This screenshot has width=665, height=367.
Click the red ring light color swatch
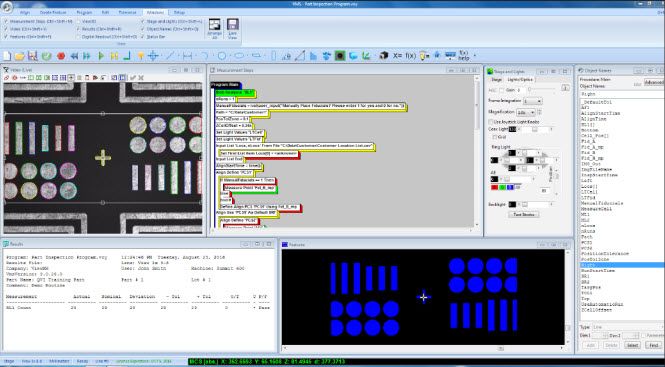494,187
